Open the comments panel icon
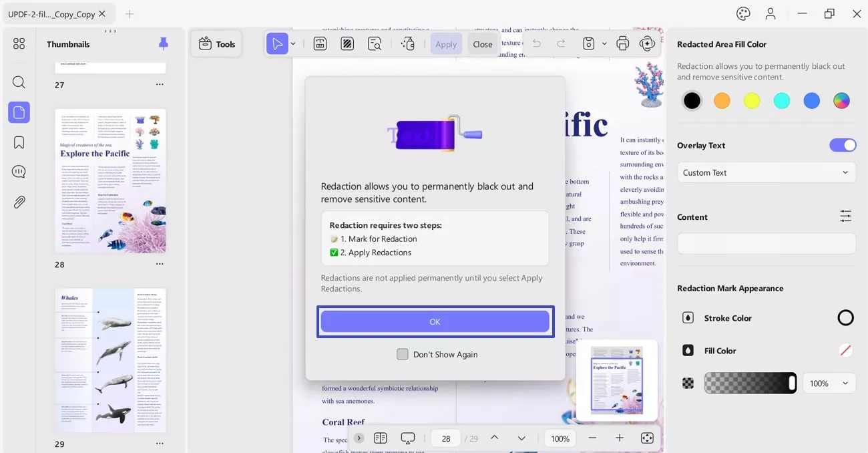This screenshot has height=453, width=868. pyautogui.click(x=19, y=172)
